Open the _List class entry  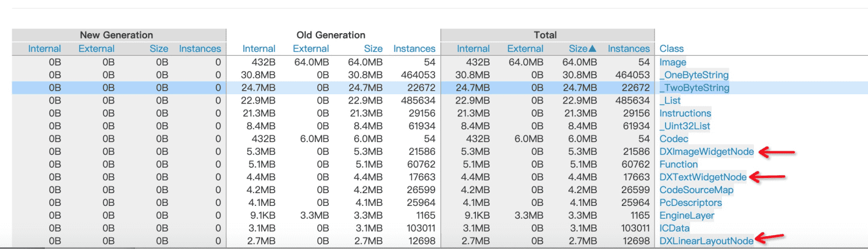tap(670, 101)
